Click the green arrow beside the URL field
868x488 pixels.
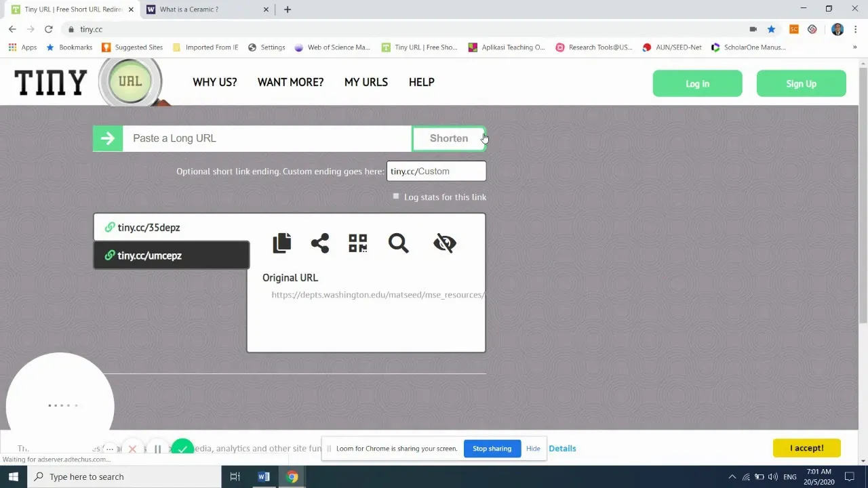(x=108, y=138)
